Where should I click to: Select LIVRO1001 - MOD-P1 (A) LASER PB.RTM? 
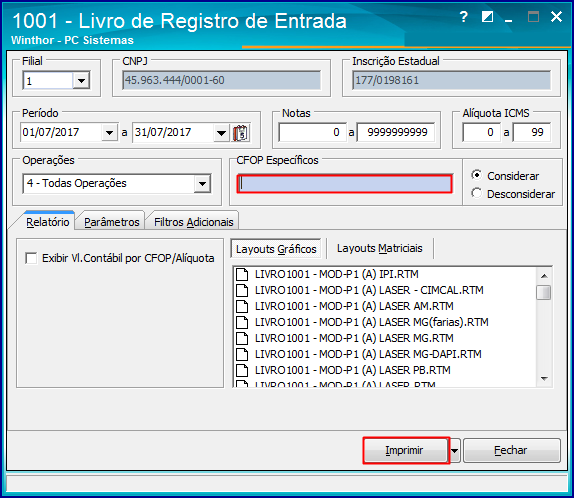click(353, 370)
